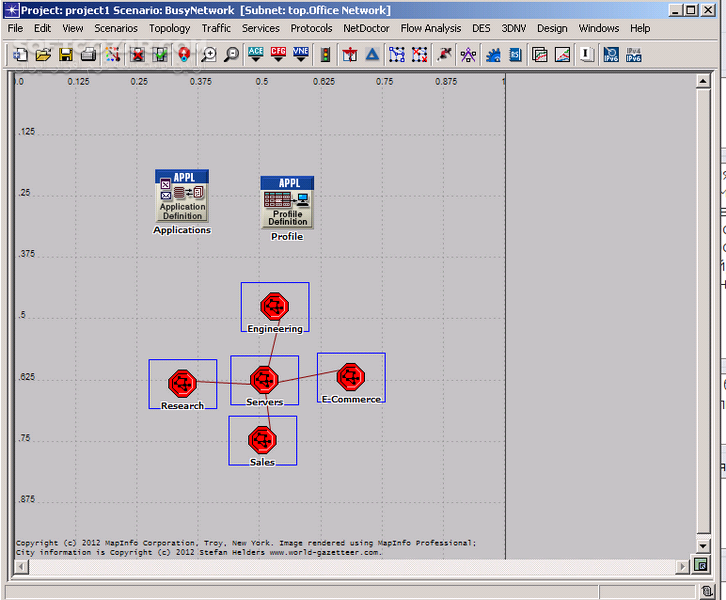The image size is (726, 600).
Task: Click the link between Servers and E-Commerce
Action: coord(307,376)
